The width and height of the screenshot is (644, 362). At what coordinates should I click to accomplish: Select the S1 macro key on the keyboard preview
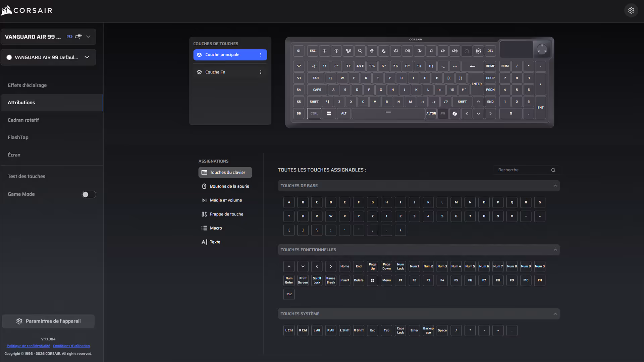click(x=299, y=51)
